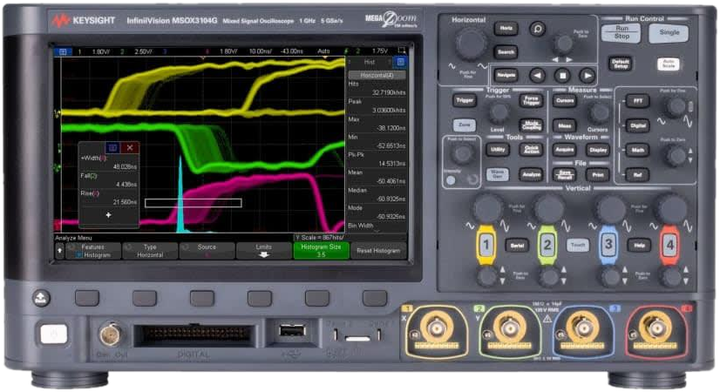Plug into the front USB port

[x=292, y=330]
